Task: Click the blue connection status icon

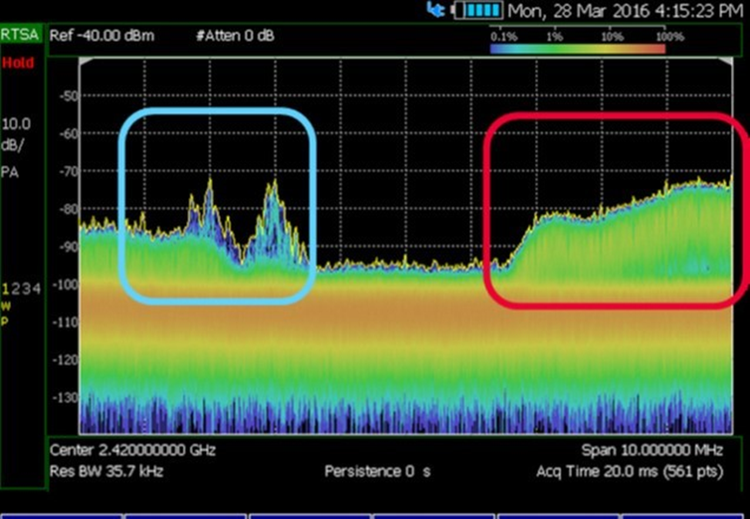Action: [x=435, y=10]
